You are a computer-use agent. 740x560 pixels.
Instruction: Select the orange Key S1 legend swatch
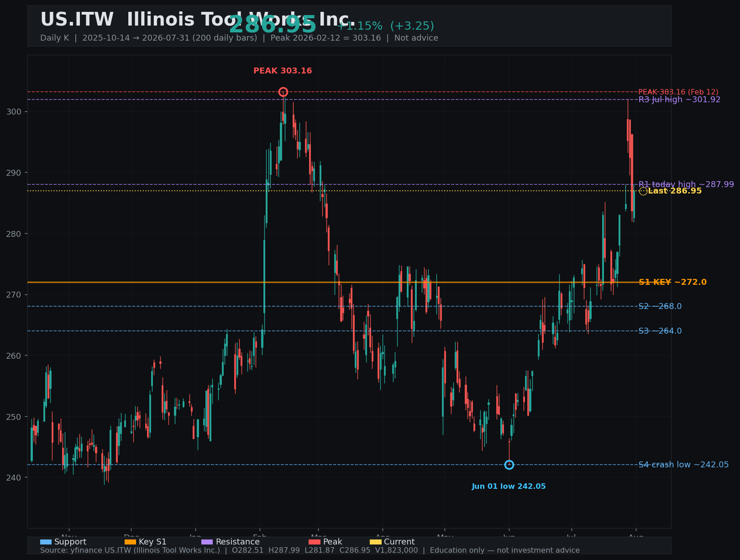(130, 542)
